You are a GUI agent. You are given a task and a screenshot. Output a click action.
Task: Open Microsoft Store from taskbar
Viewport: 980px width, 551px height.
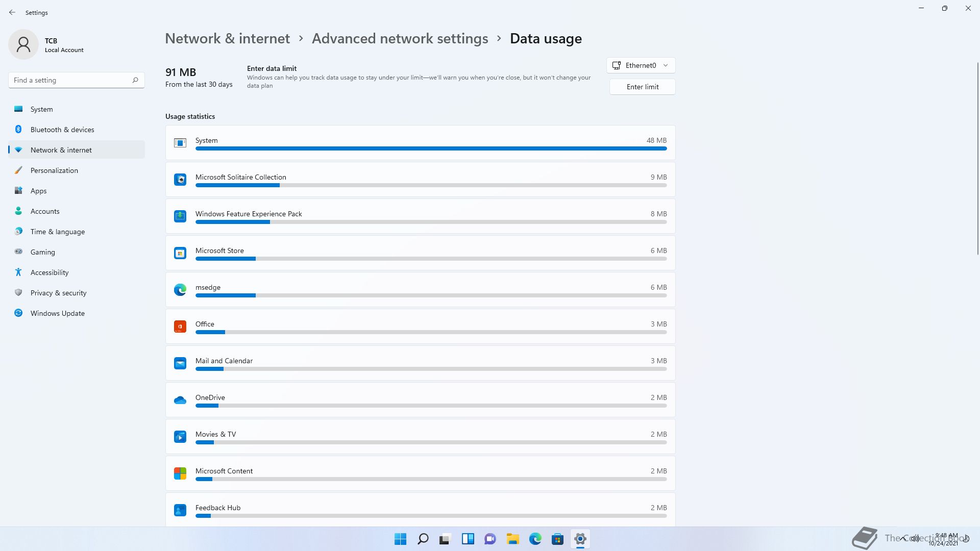click(x=558, y=539)
